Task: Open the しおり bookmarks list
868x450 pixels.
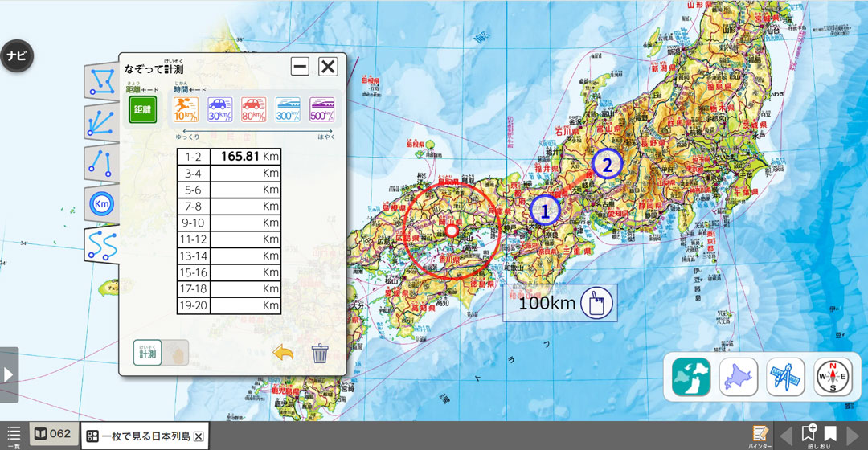Action: tap(830, 434)
